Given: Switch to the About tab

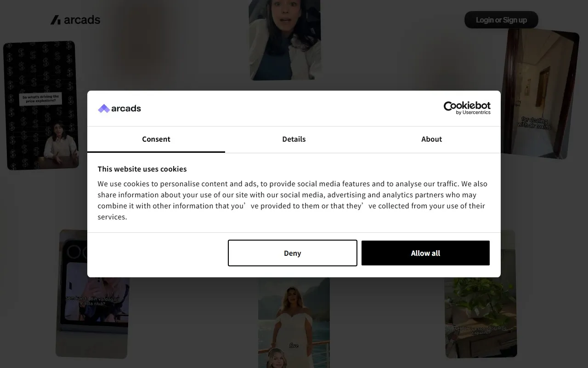Looking at the screenshot, I should (432, 139).
